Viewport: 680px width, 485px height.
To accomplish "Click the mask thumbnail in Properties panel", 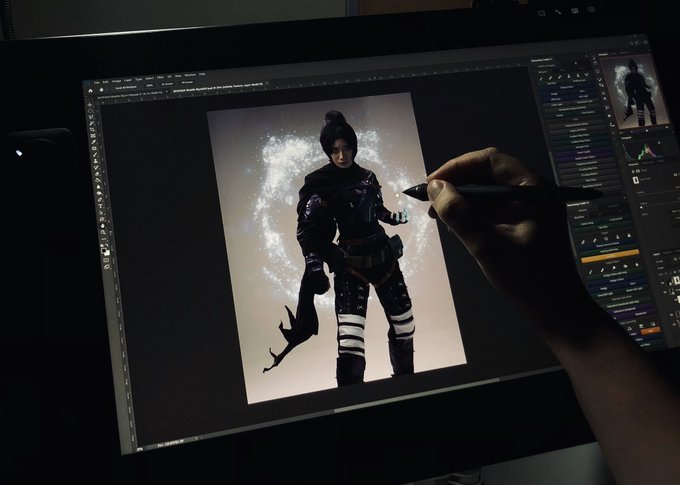I will tap(636, 180).
